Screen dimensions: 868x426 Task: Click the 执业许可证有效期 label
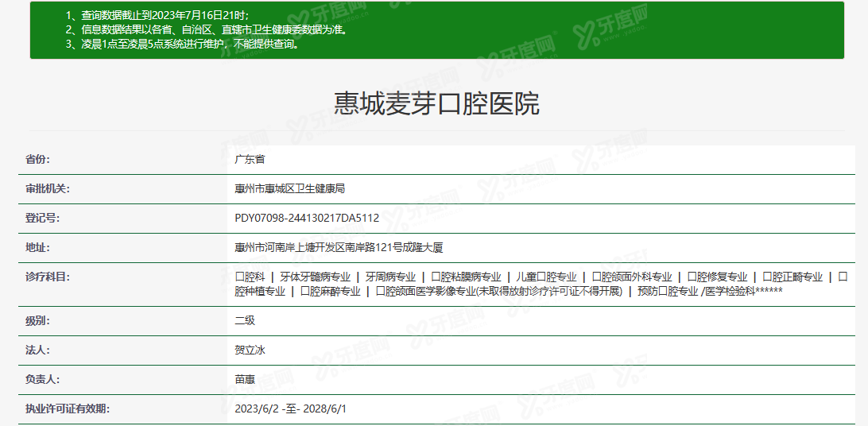68,409
